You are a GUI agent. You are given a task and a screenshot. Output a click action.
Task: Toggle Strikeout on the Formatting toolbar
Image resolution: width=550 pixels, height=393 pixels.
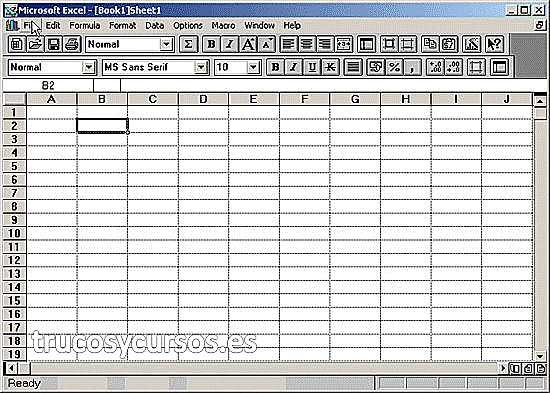pyautogui.click(x=330, y=67)
